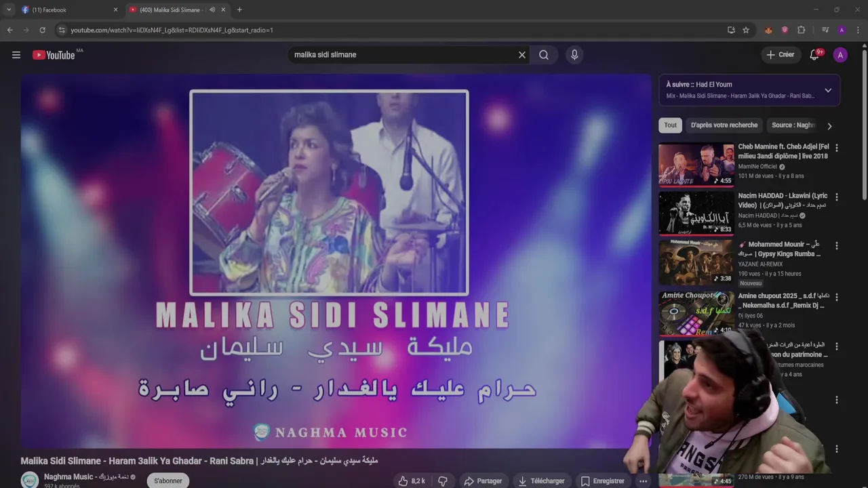
Task: Open Nacim HADDAD - Lkawini title
Action: pos(783,201)
